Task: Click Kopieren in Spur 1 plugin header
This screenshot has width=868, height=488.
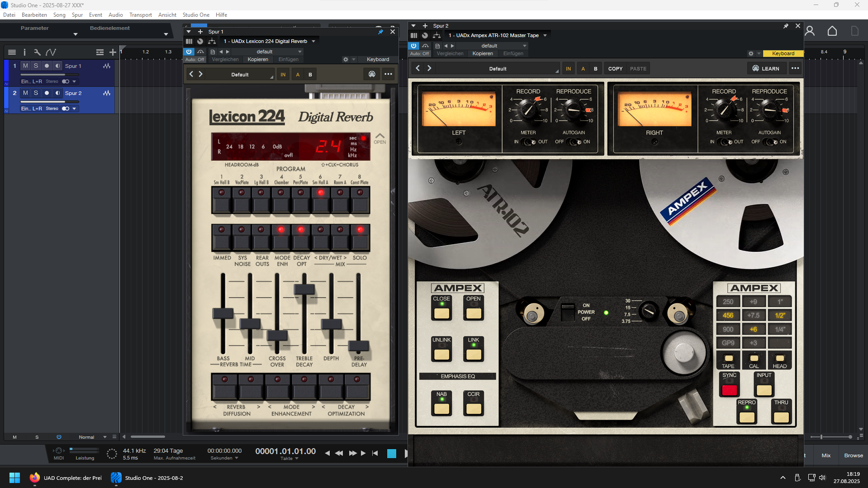Action: 258,59
